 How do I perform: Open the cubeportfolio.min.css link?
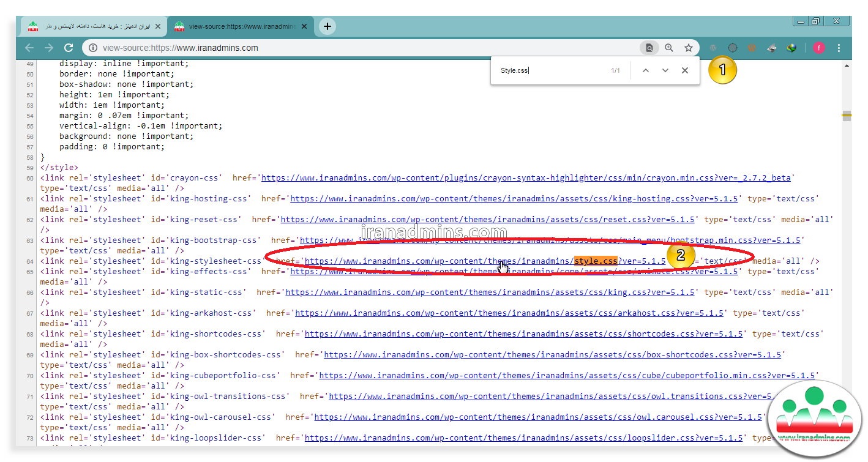pyautogui.click(x=567, y=376)
